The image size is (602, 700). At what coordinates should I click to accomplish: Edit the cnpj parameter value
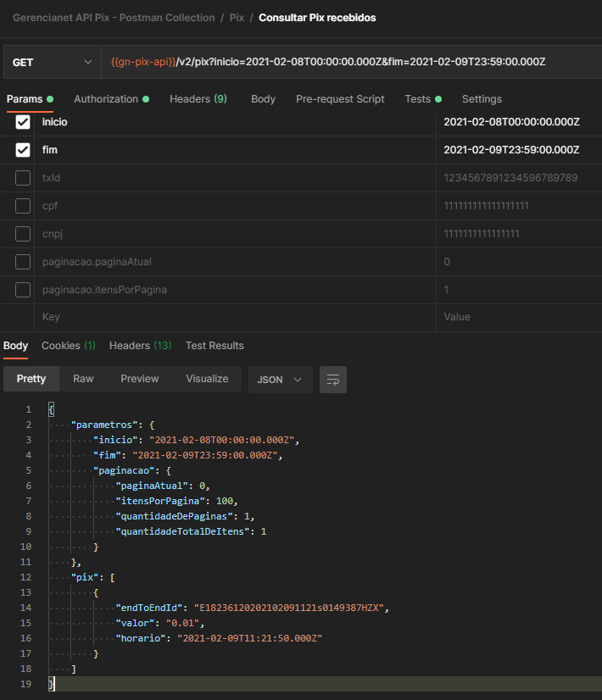[x=519, y=234]
